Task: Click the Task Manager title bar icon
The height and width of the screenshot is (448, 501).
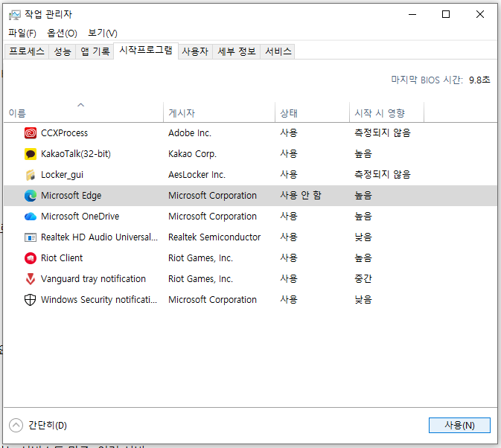Action: (x=15, y=15)
